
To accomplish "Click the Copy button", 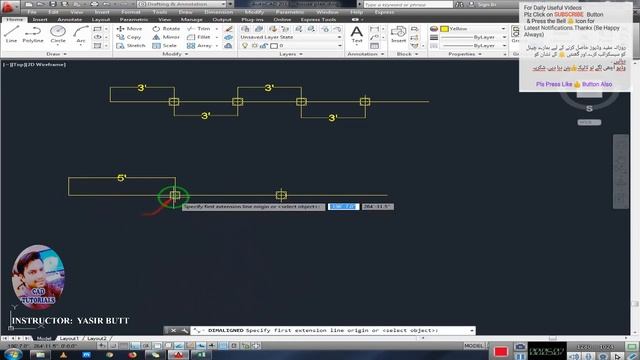I will tap(129, 37).
